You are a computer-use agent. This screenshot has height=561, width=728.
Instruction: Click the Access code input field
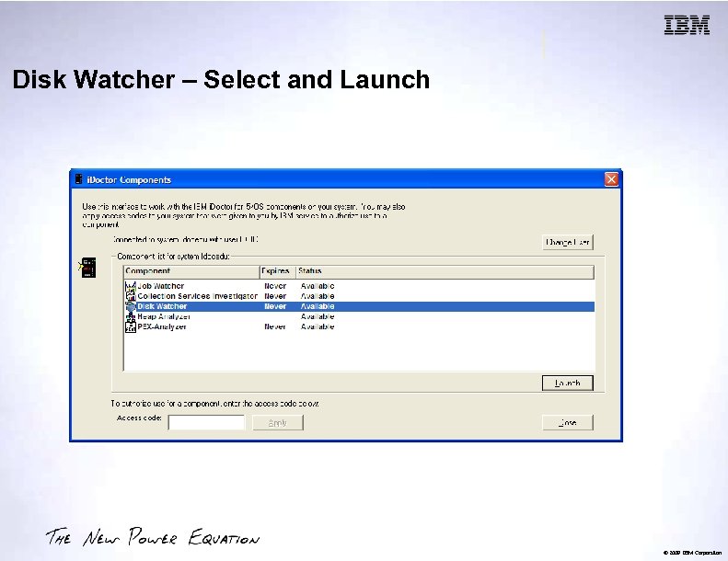[206, 423]
